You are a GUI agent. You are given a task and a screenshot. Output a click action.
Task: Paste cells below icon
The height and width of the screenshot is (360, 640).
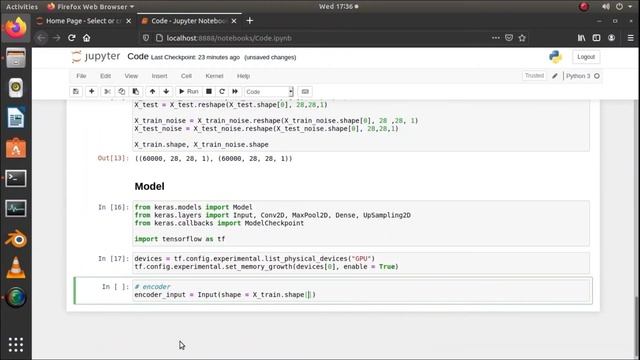pos(136,91)
